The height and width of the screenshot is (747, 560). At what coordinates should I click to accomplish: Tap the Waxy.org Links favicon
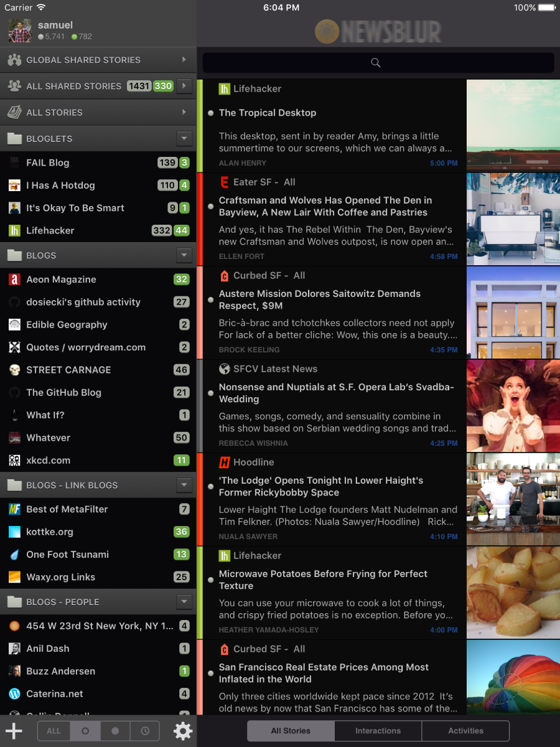[14, 577]
